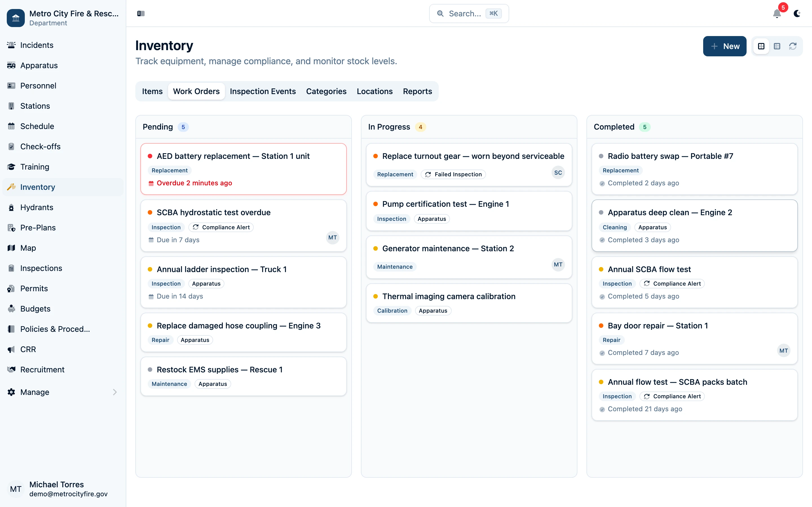Screen dimensions: 812x507
Task: Click the search magnifier icon
Action: click(x=441, y=14)
